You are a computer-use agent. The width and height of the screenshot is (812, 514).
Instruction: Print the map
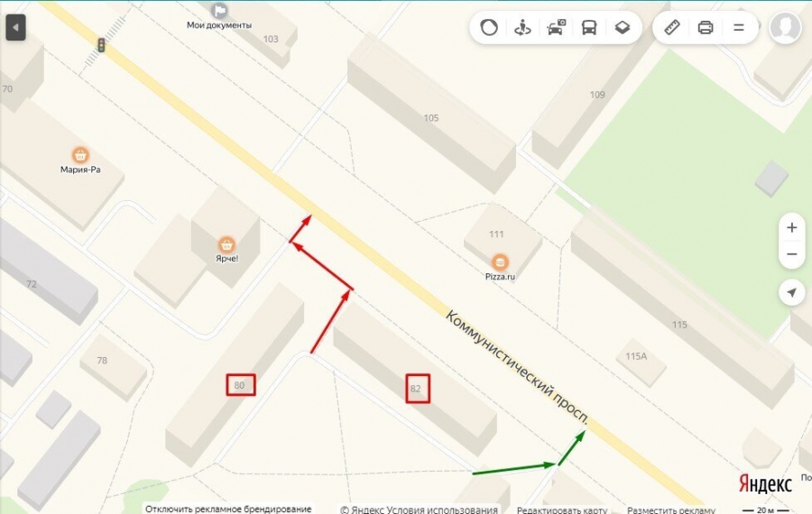click(x=706, y=27)
